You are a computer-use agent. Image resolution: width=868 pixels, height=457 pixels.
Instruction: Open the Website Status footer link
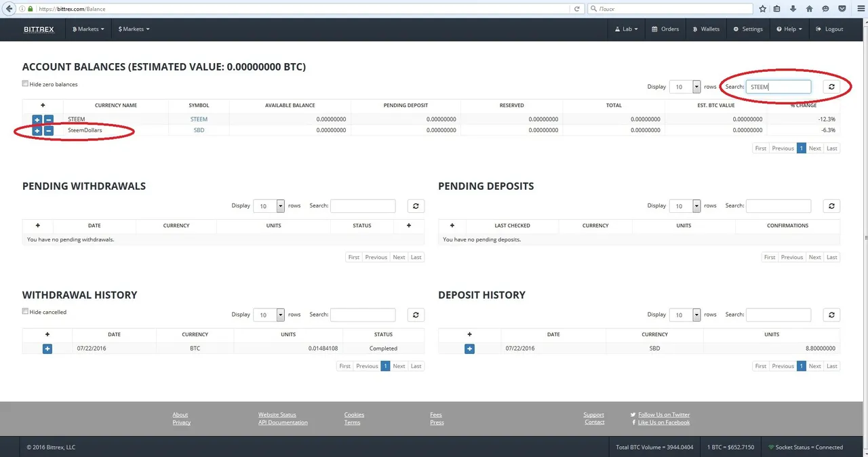tap(277, 415)
